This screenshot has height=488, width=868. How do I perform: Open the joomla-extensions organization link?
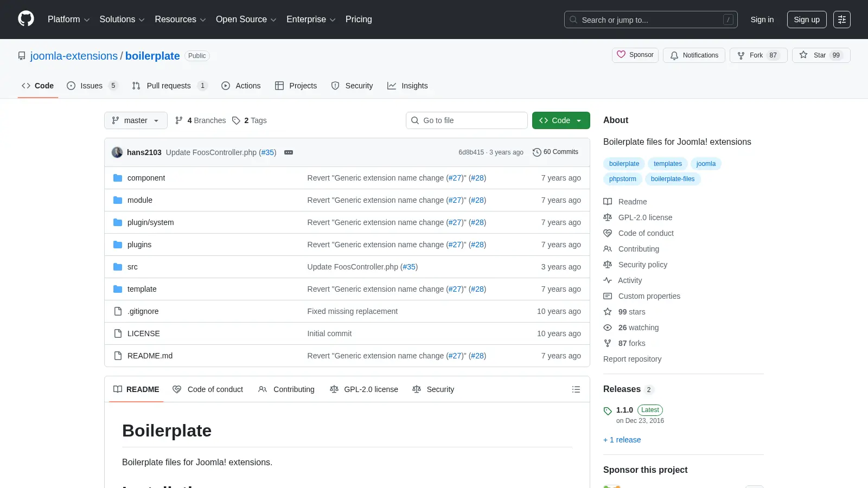[x=74, y=56]
